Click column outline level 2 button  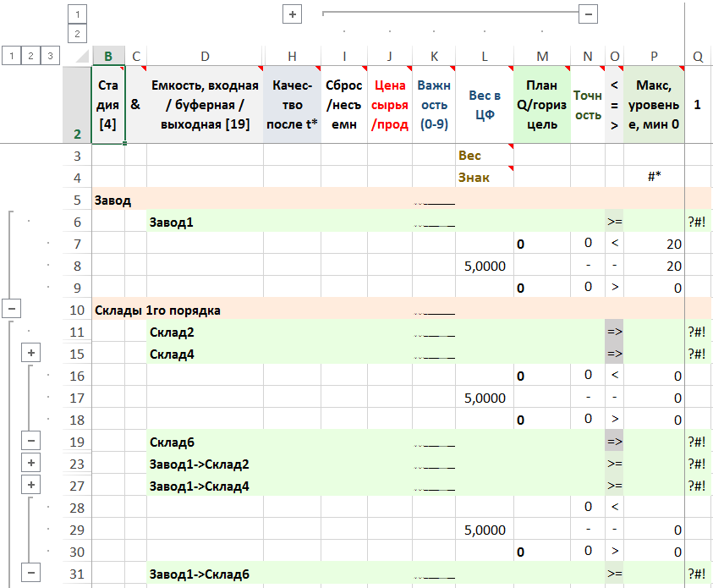tap(77, 34)
